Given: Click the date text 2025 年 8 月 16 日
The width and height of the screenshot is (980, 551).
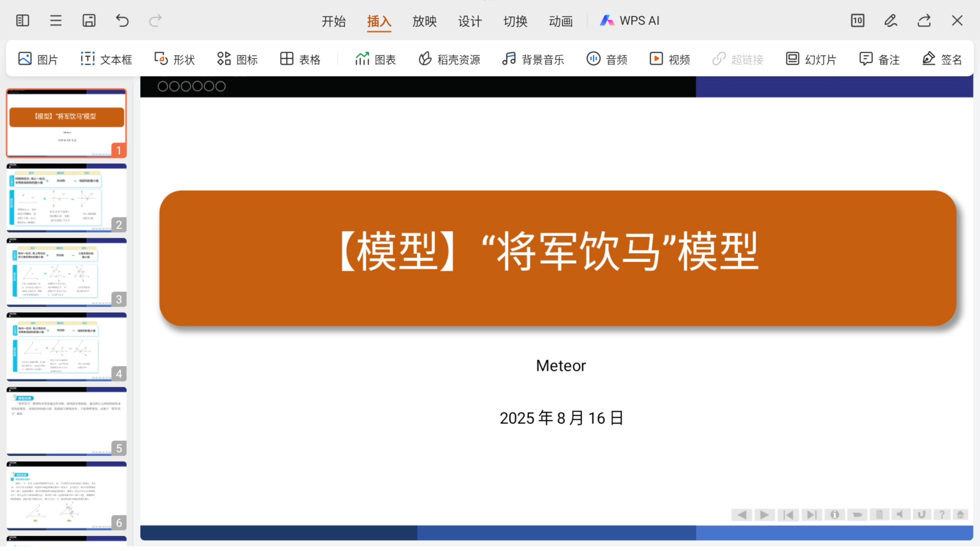Looking at the screenshot, I should tap(562, 418).
